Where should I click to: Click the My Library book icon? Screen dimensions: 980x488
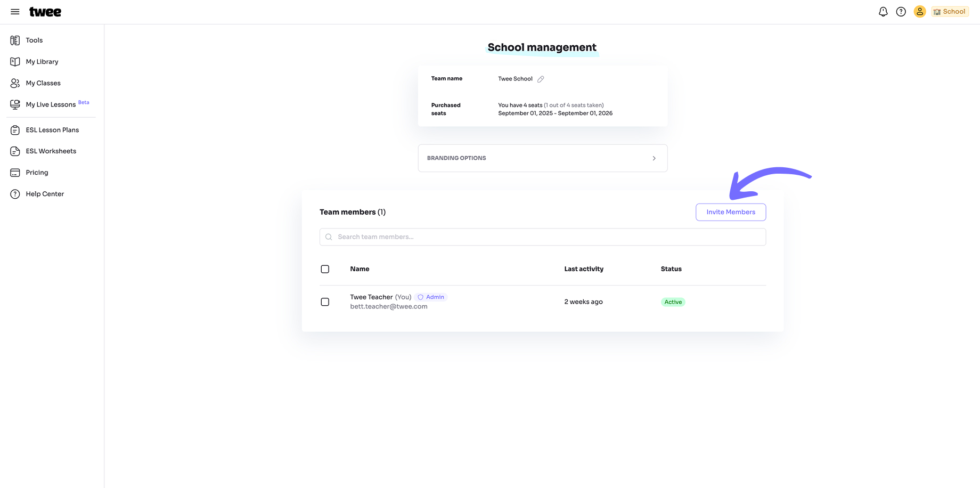[x=15, y=62]
